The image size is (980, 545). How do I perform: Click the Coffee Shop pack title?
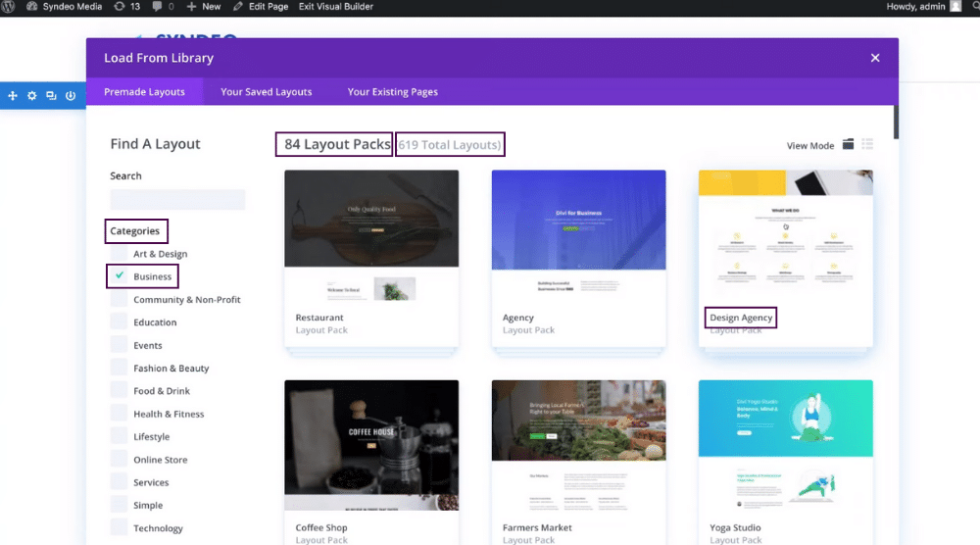[x=321, y=527]
